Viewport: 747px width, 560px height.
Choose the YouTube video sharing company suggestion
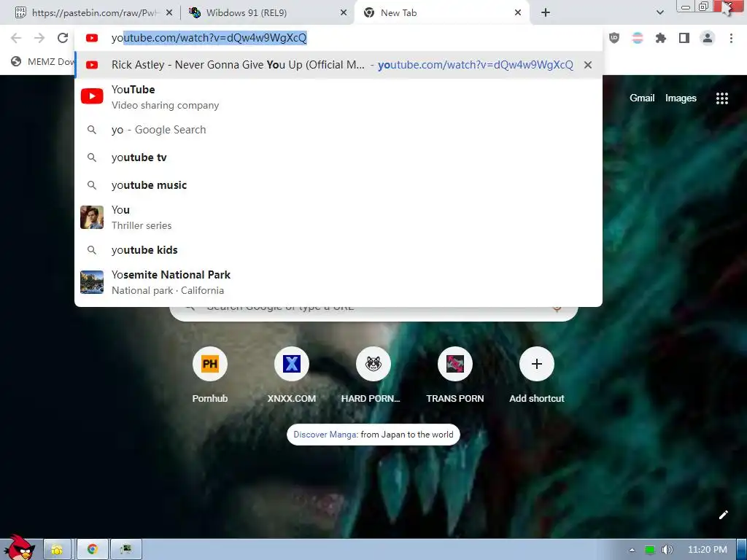[338, 97]
